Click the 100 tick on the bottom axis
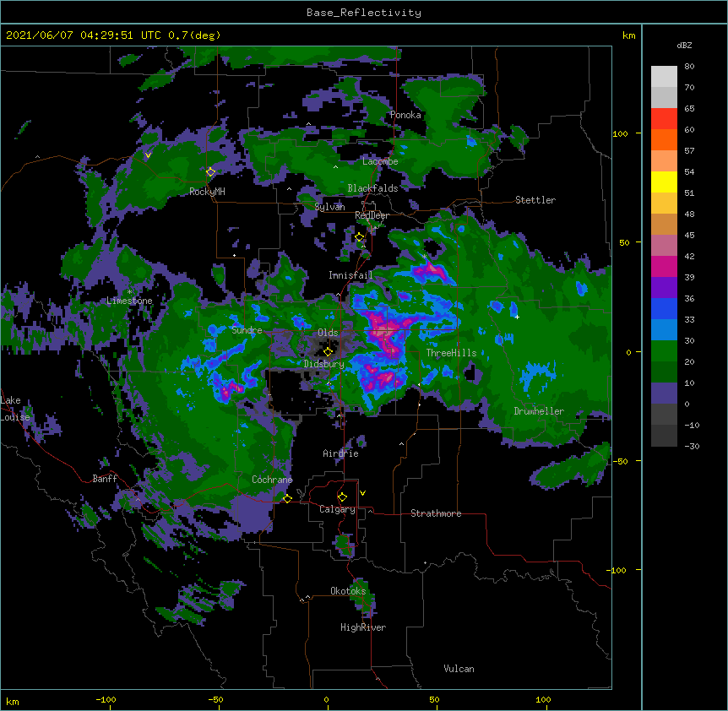 (x=543, y=699)
